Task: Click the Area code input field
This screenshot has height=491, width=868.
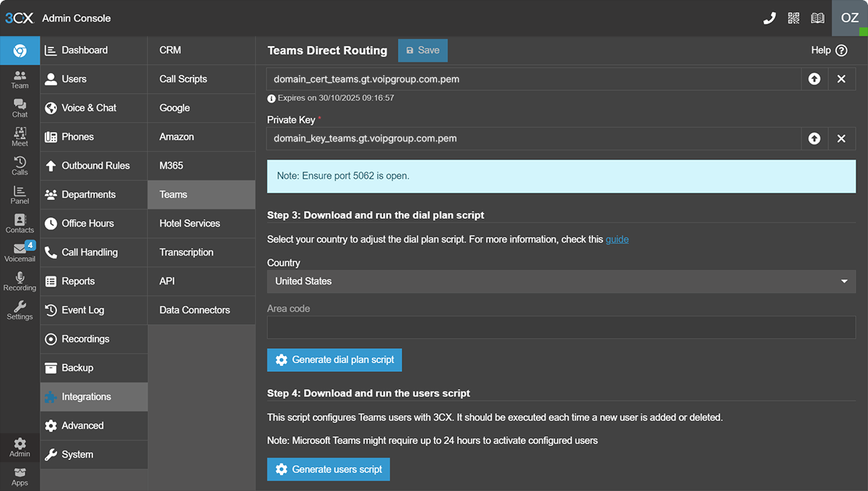Action: 561,327
